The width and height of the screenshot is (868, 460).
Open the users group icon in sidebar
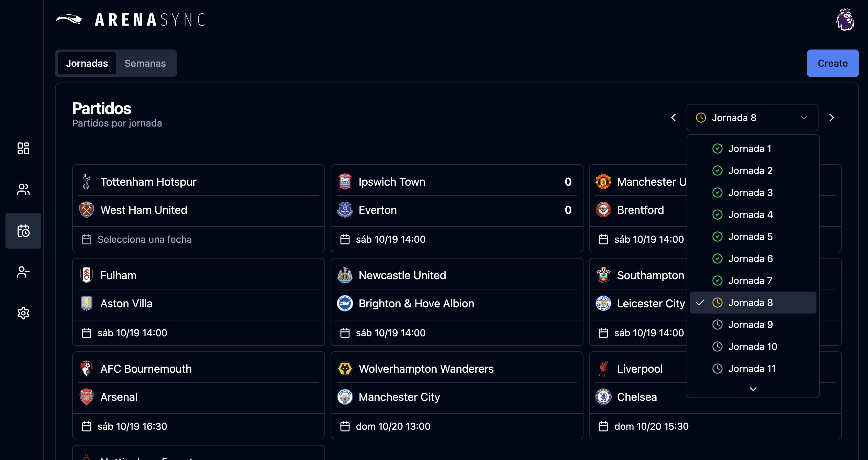coord(23,189)
